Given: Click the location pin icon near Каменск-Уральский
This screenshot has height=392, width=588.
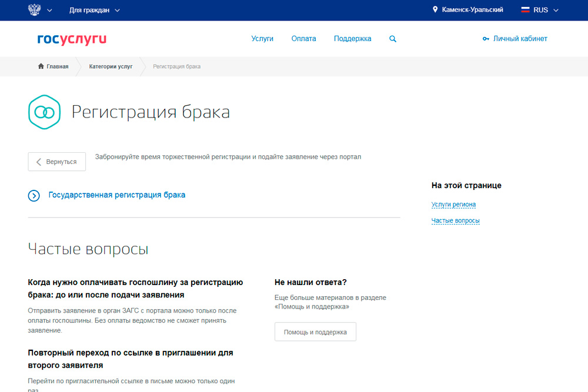Looking at the screenshot, I should [x=435, y=9].
